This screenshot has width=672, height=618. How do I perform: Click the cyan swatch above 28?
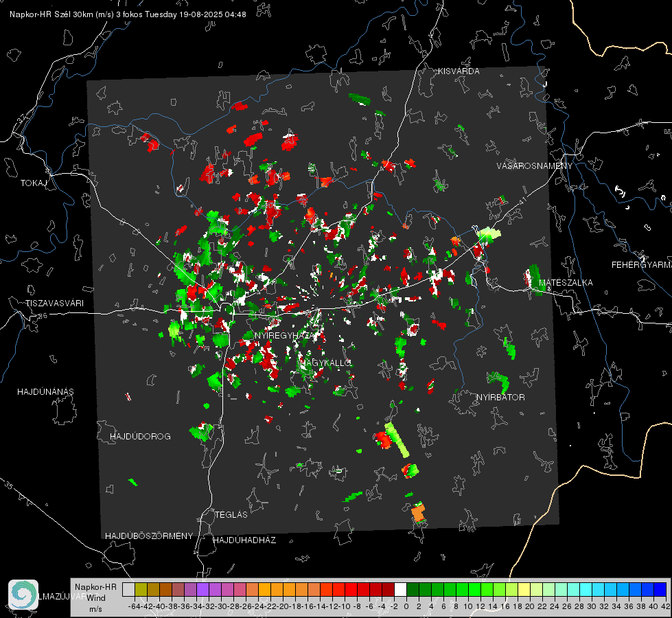(x=586, y=589)
